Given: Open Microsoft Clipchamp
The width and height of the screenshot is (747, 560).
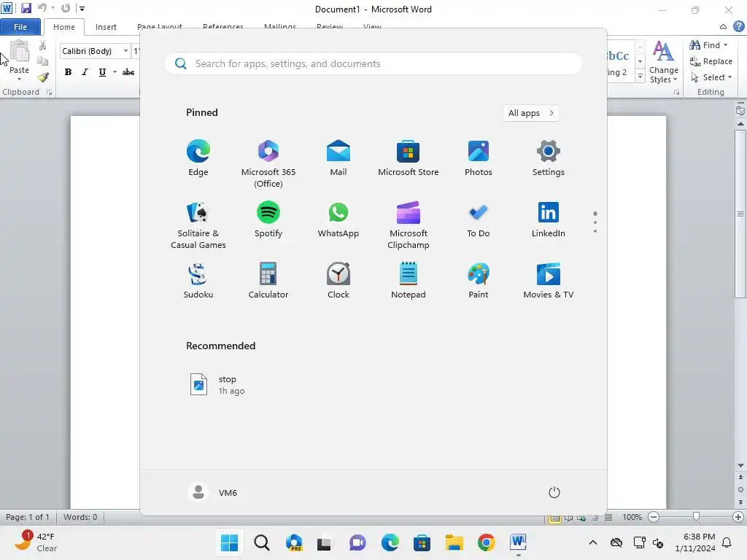Looking at the screenshot, I should coord(409,225).
